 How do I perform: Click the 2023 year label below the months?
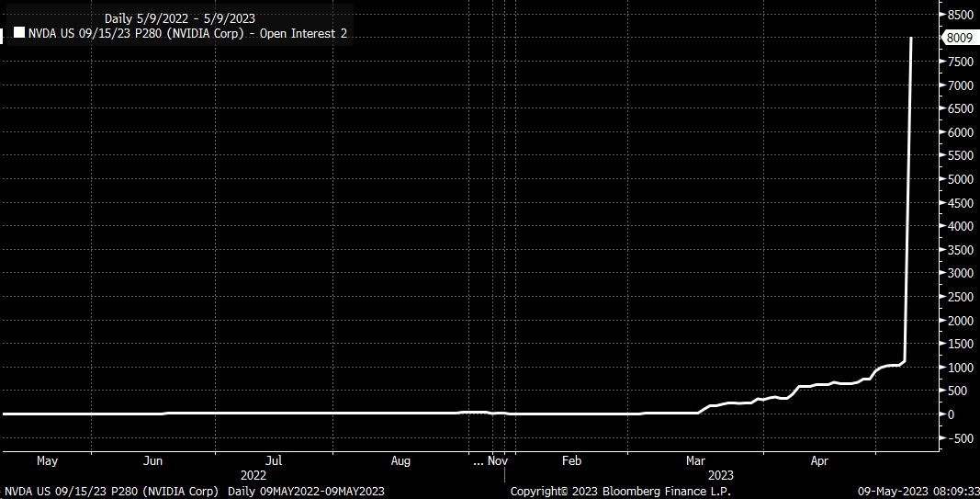(721, 475)
